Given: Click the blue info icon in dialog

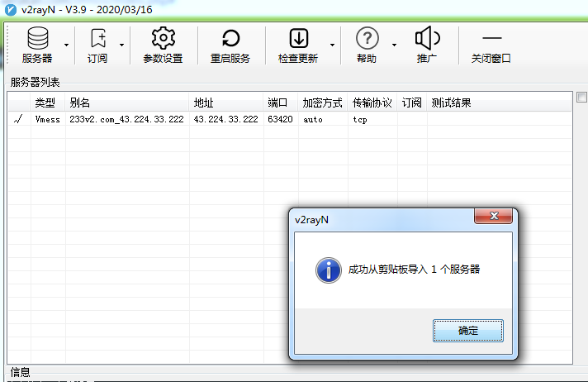Looking at the screenshot, I should pos(330,270).
